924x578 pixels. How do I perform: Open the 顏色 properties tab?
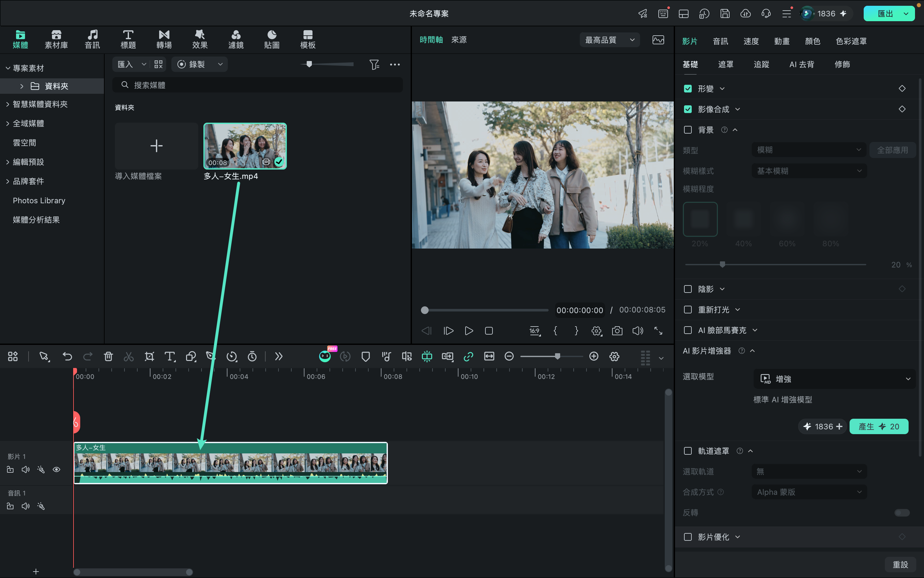[x=812, y=41]
